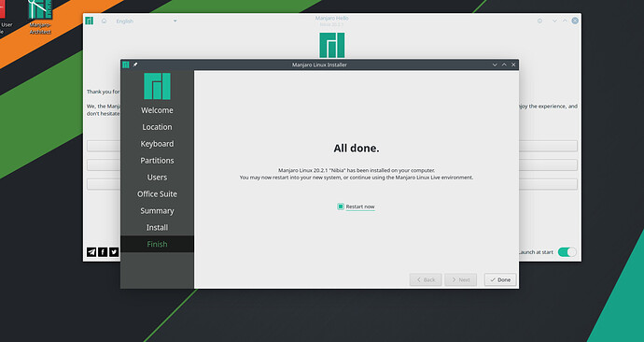Click the 'All done.' heading text
The width and height of the screenshot is (644, 342).
pyautogui.click(x=357, y=148)
